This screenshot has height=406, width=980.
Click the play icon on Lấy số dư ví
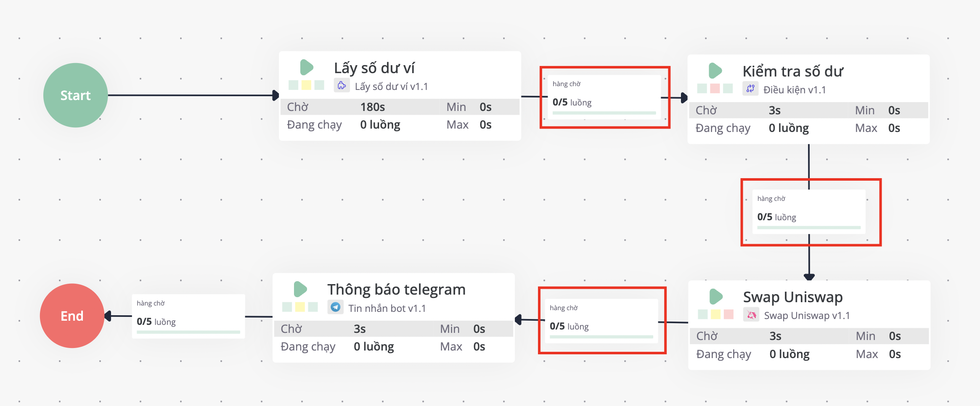pyautogui.click(x=307, y=67)
